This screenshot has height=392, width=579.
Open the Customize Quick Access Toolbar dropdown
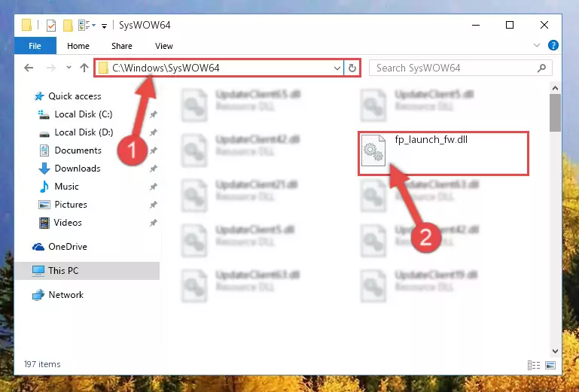[x=105, y=26]
